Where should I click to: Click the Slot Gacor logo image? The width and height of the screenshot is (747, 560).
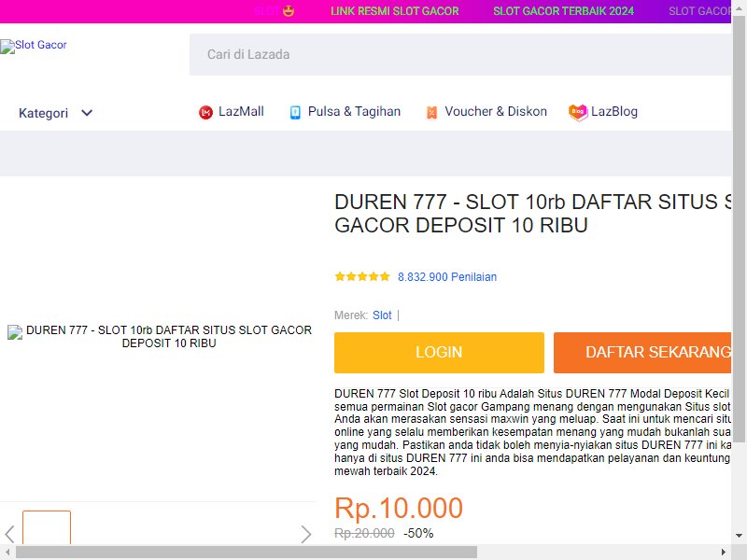pos(34,46)
